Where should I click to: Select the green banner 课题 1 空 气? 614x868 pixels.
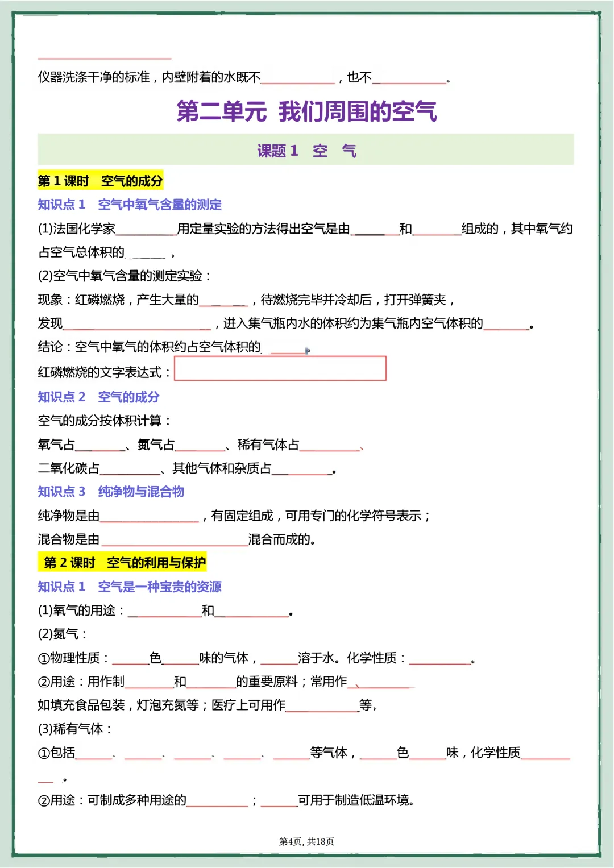[x=306, y=150]
